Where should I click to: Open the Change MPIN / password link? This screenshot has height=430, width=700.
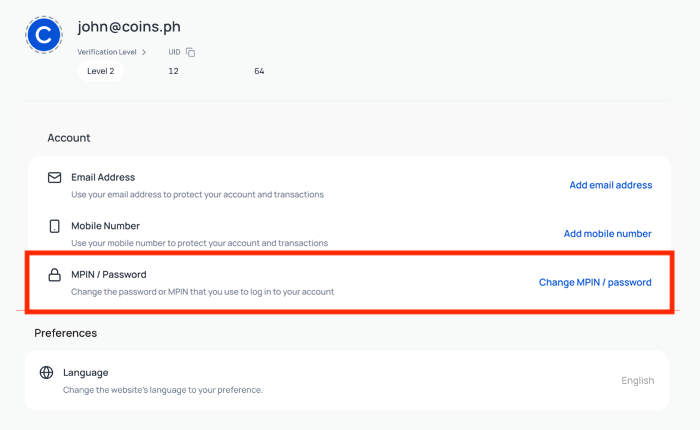(595, 283)
